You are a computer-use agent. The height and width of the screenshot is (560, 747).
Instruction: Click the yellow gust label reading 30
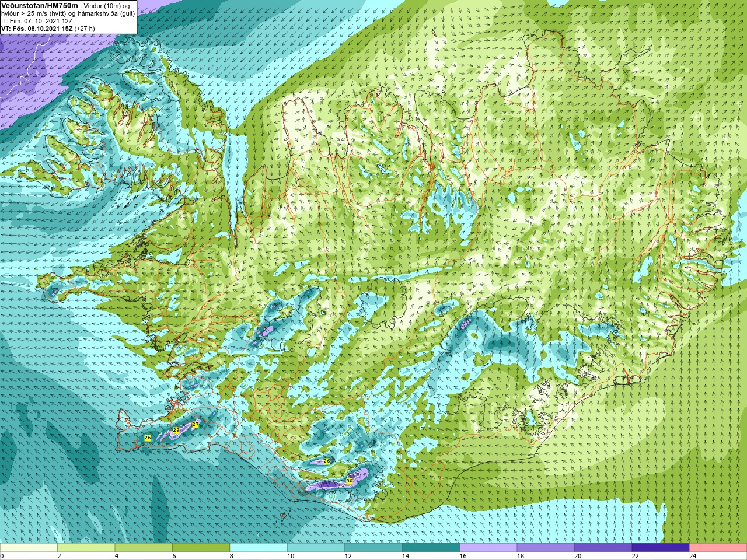point(349,481)
